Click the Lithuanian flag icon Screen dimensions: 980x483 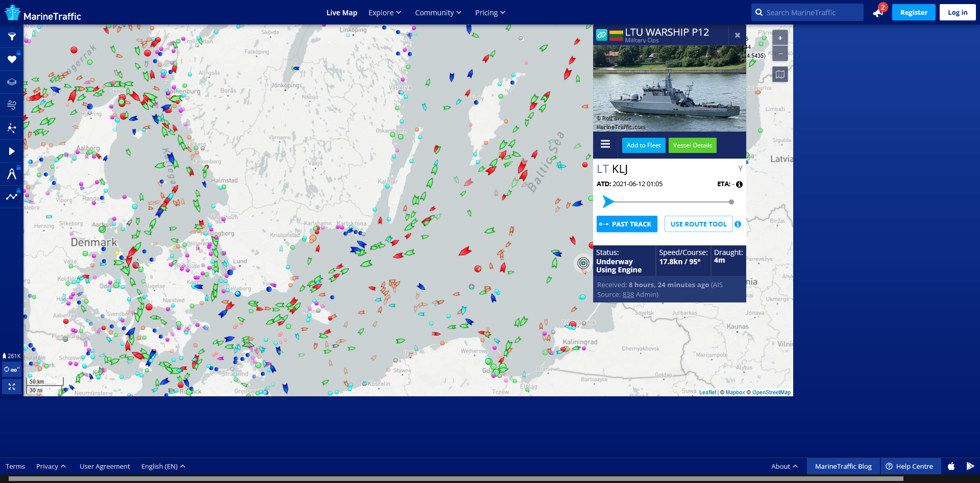point(616,36)
